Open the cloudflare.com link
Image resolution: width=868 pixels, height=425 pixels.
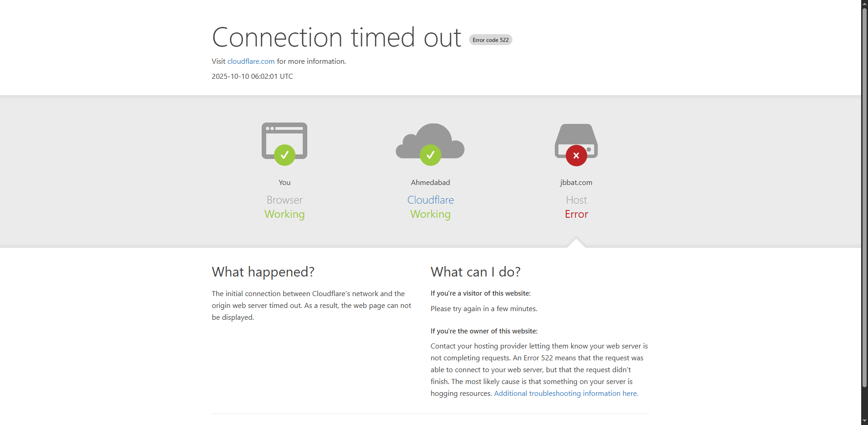(251, 61)
